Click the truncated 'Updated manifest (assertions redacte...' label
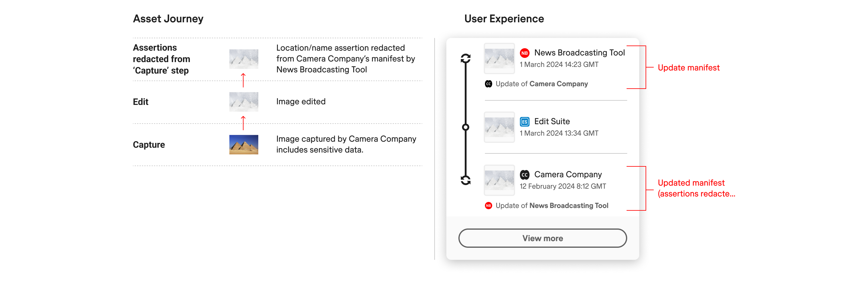The width and height of the screenshot is (868, 296). (x=696, y=188)
